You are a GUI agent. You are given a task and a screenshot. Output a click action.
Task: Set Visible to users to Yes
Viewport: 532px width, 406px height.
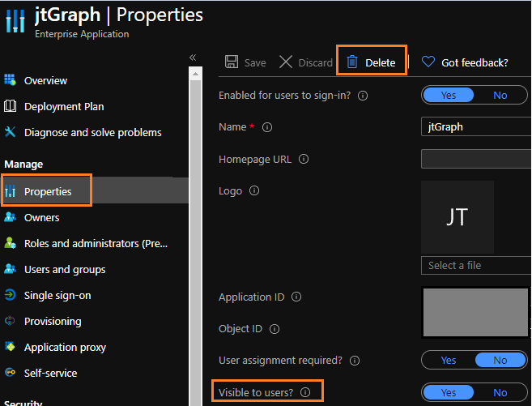pos(449,392)
